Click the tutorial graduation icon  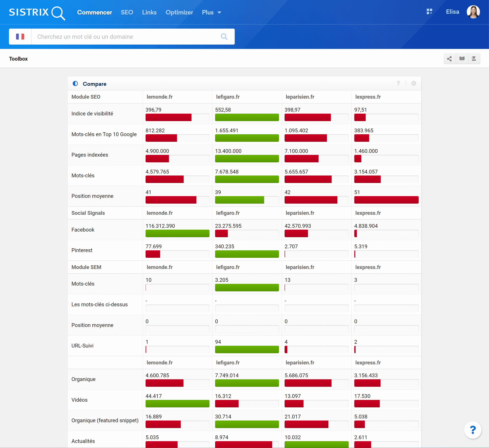(474, 59)
